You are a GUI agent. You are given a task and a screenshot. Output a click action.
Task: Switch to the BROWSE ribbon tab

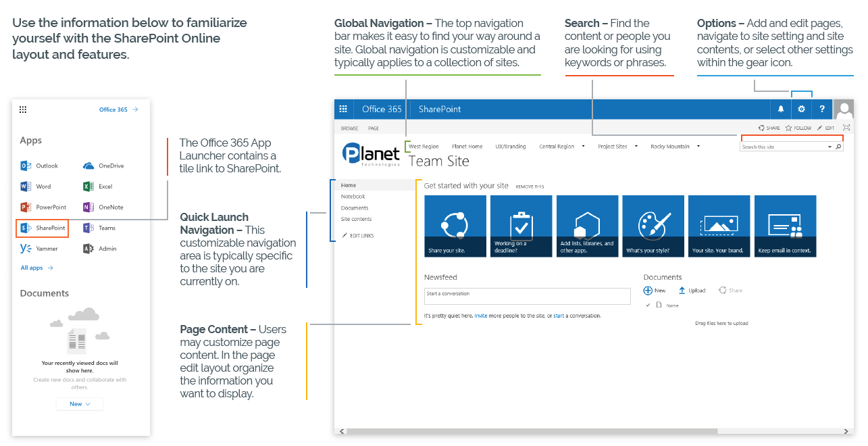(350, 128)
